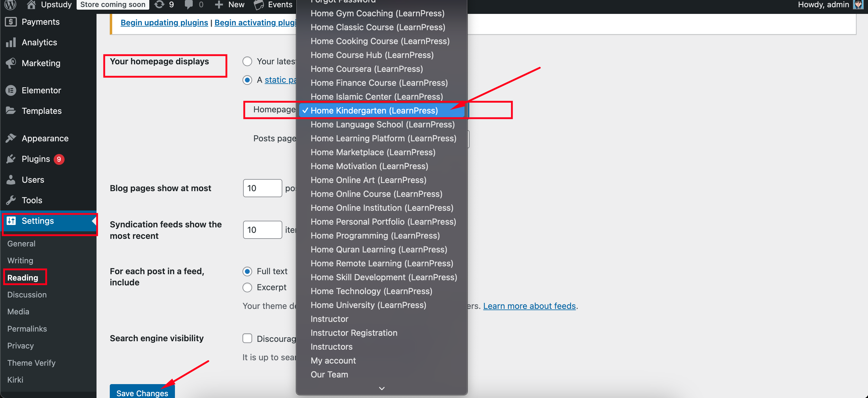This screenshot has height=398, width=868.
Task: Click the Marketing megaphone icon
Action: [11, 63]
